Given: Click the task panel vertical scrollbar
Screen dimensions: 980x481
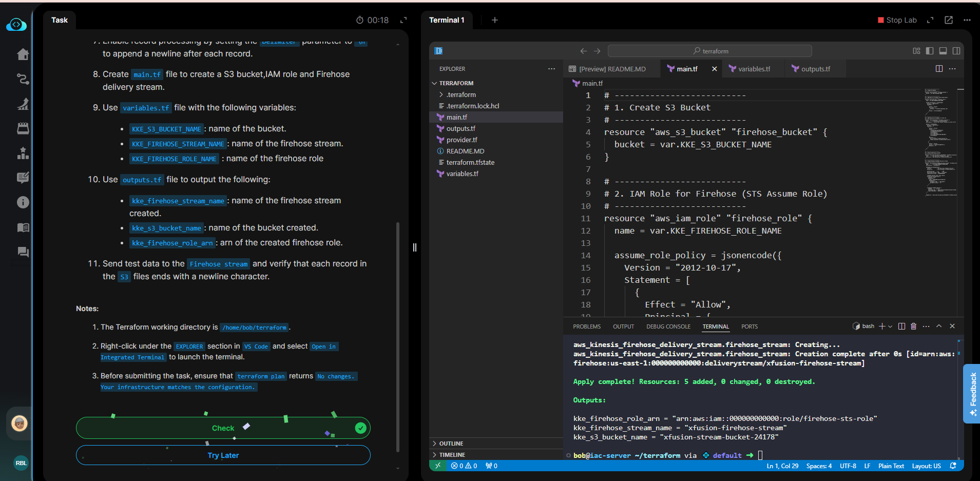Looking at the screenshot, I should tap(398, 336).
